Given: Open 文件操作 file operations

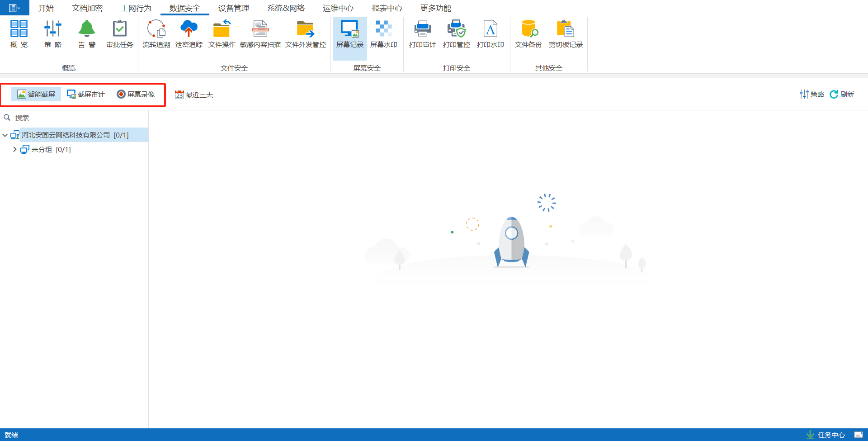Looking at the screenshot, I should pos(222,34).
